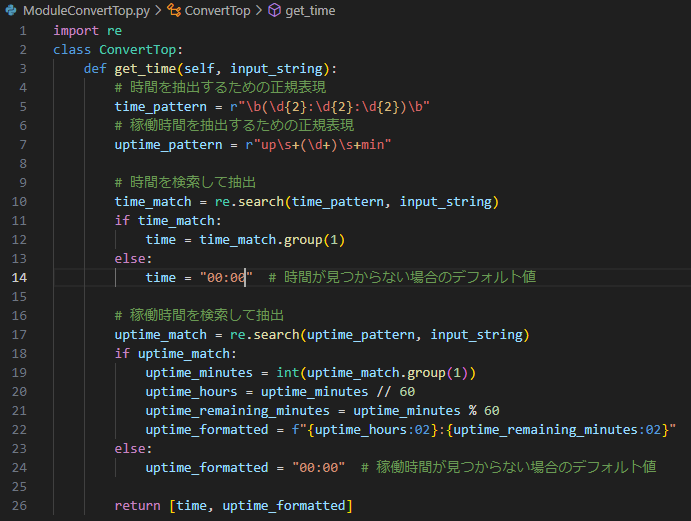Click 'int' function on line 19
Viewport: 691px width, 521px height.
pyautogui.click(x=288, y=373)
